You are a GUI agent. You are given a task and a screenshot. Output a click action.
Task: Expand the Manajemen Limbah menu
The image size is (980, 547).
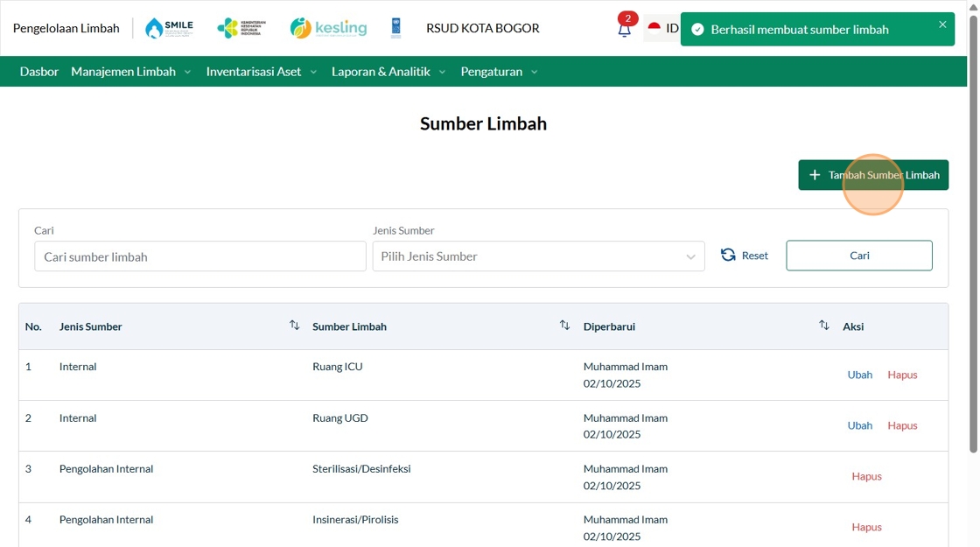[x=130, y=71]
